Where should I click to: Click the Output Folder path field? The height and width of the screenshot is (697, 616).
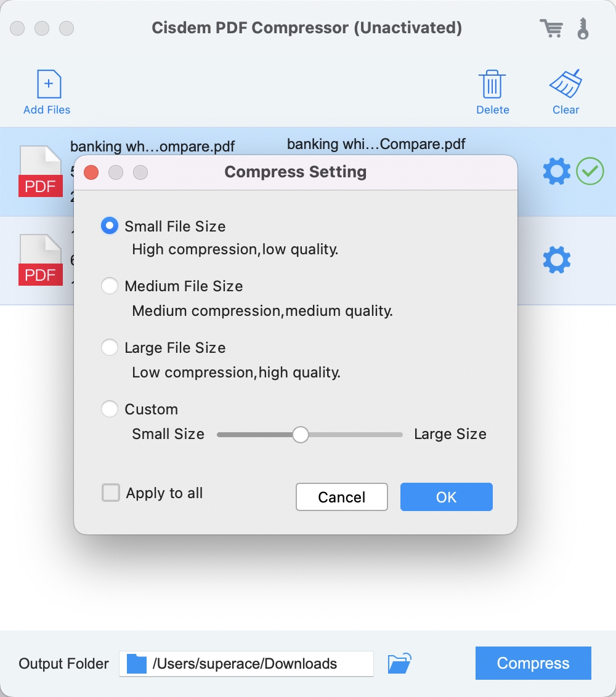pyautogui.click(x=259, y=664)
